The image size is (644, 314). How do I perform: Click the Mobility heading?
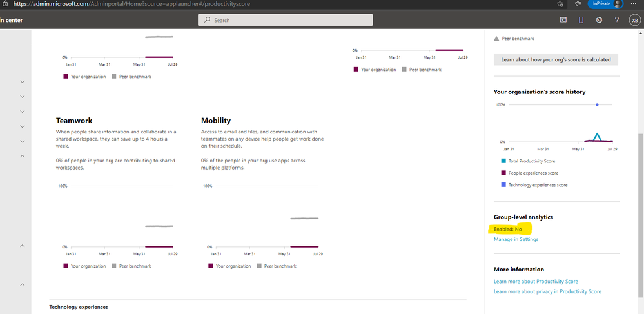click(x=216, y=121)
